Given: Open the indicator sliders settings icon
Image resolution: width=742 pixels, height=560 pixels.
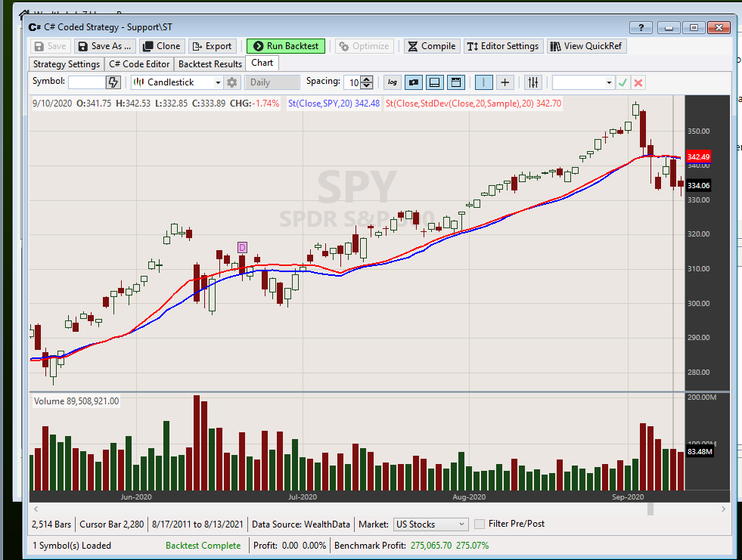Looking at the screenshot, I should click(x=533, y=82).
